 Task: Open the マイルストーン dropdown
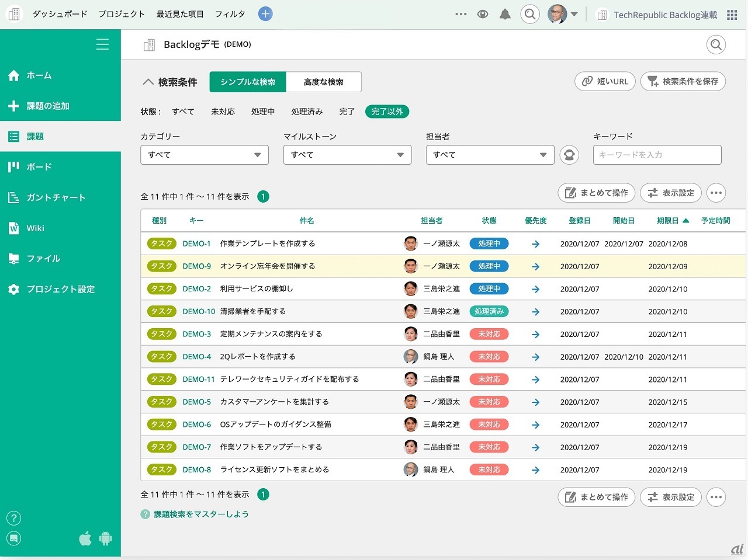pyautogui.click(x=347, y=155)
